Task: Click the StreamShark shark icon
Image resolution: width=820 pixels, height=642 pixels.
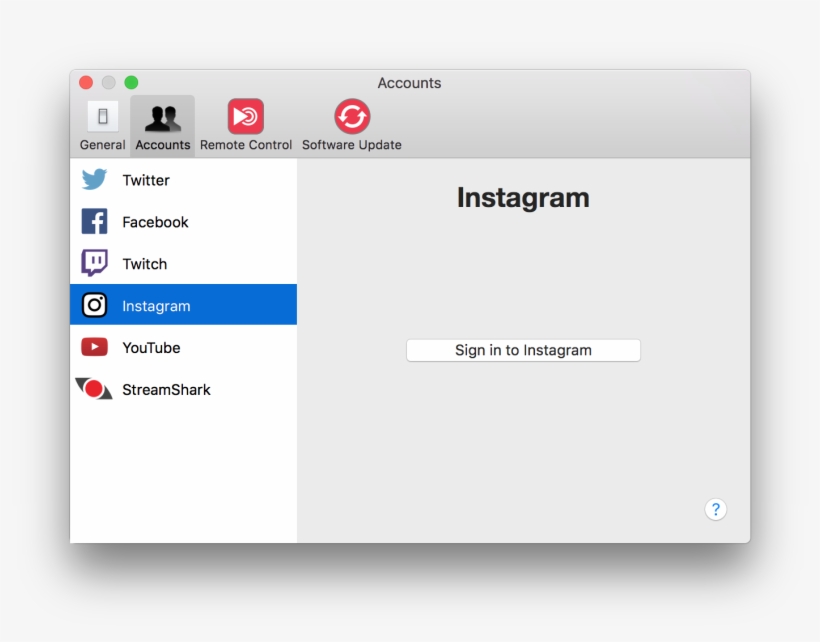Action: click(x=93, y=389)
